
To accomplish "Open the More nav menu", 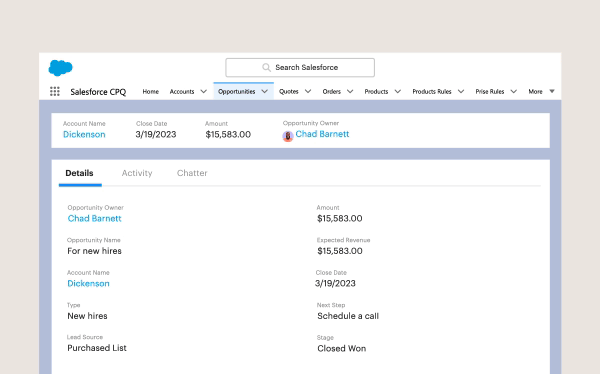I will tap(535, 91).
